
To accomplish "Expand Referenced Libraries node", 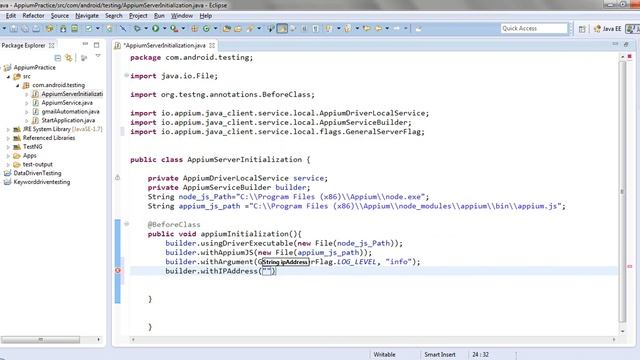I will (8, 138).
